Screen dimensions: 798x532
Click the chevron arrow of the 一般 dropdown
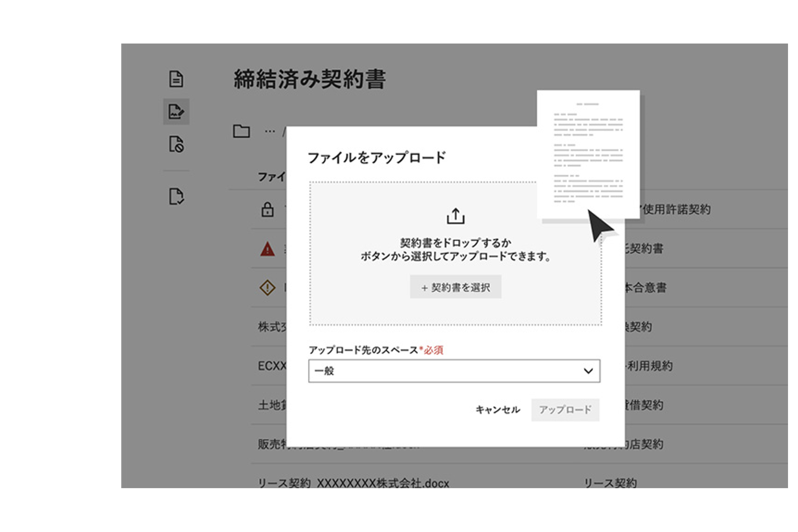pyautogui.click(x=588, y=371)
